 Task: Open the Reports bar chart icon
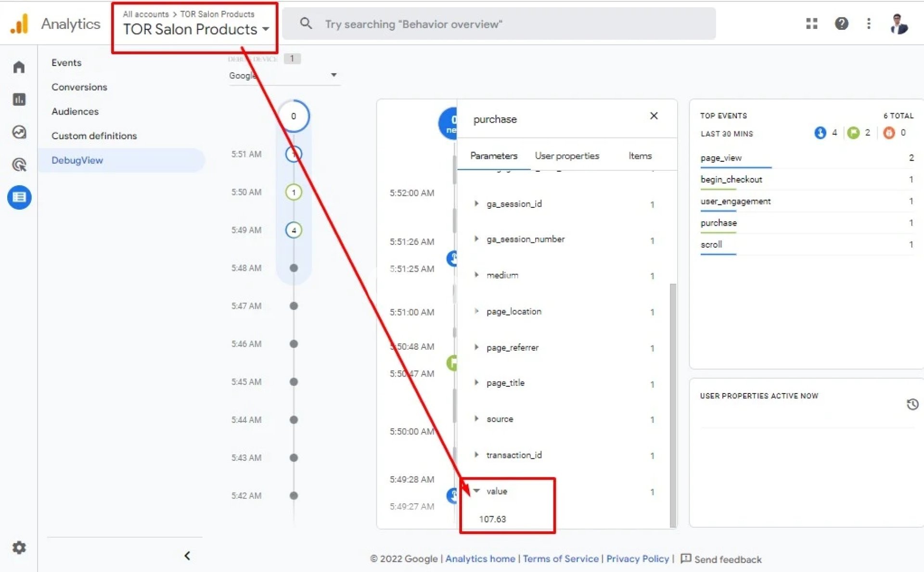click(19, 100)
